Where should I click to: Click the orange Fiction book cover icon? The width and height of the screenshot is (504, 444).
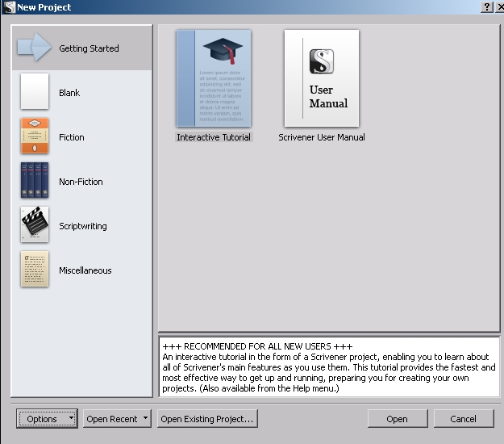coord(35,136)
